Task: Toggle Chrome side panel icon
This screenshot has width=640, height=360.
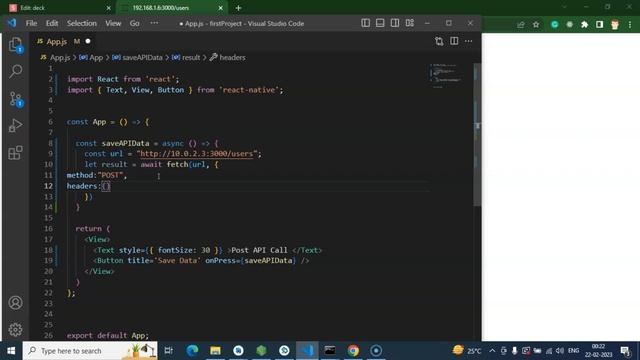Action: click(599, 25)
